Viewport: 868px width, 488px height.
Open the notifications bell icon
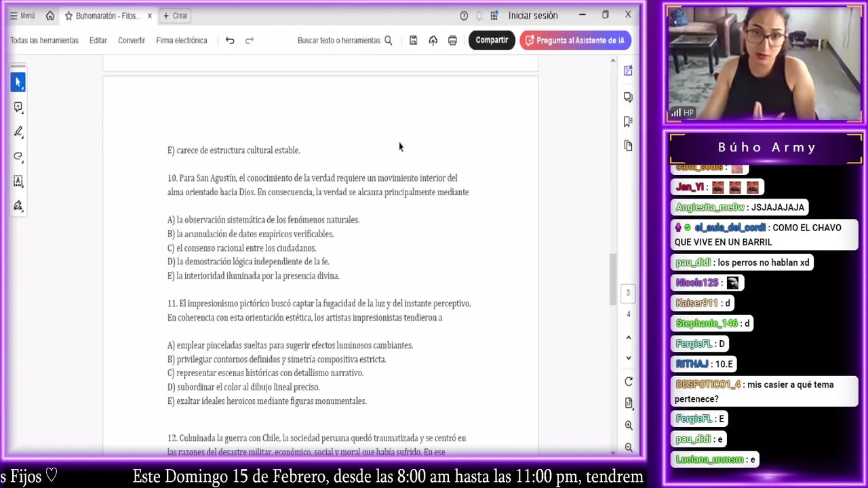(479, 16)
